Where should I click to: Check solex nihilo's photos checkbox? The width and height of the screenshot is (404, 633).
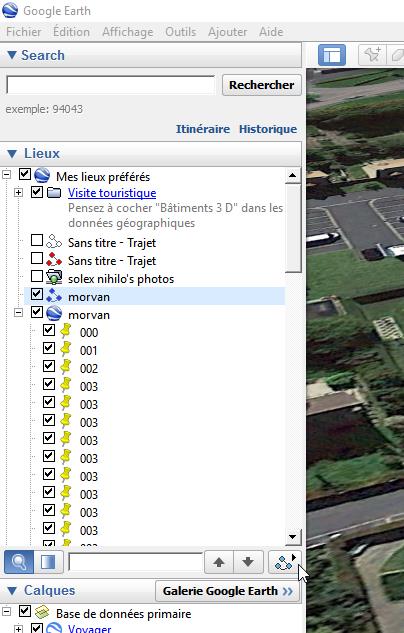[x=37, y=276]
